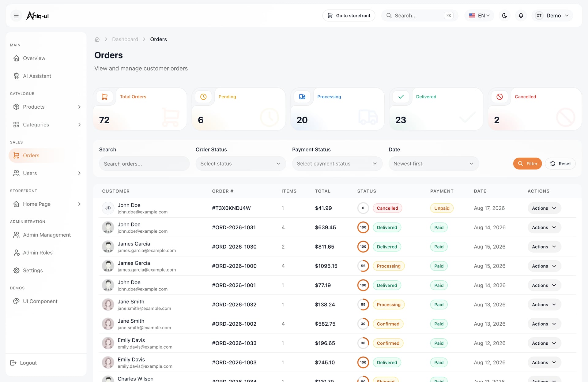Viewport: 588px width, 382px height.
Task: Click the $1095.15 total cell
Action: pos(326,266)
